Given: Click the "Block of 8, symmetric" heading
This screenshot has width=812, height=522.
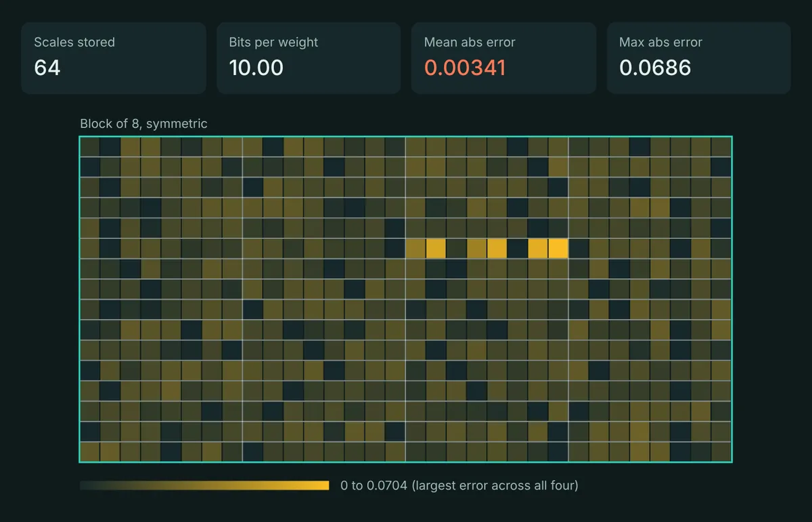Looking at the screenshot, I should (x=143, y=124).
